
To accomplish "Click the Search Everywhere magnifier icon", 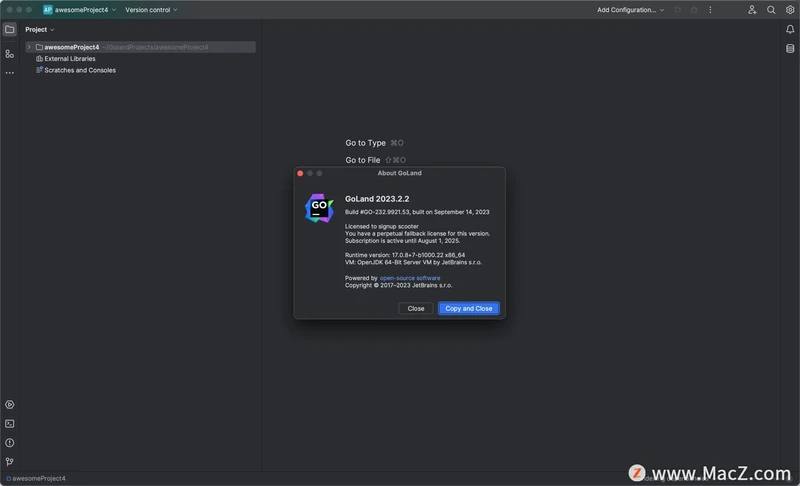I will 771,10.
